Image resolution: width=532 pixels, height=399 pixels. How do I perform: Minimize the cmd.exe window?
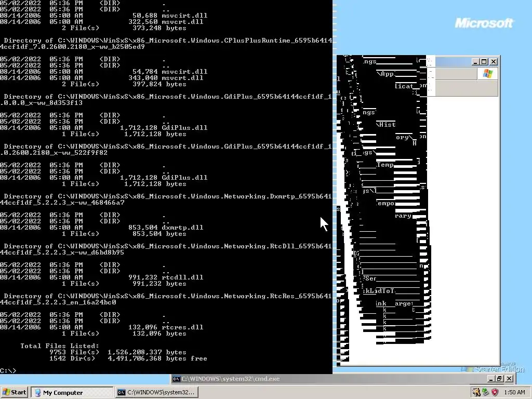click(x=491, y=379)
